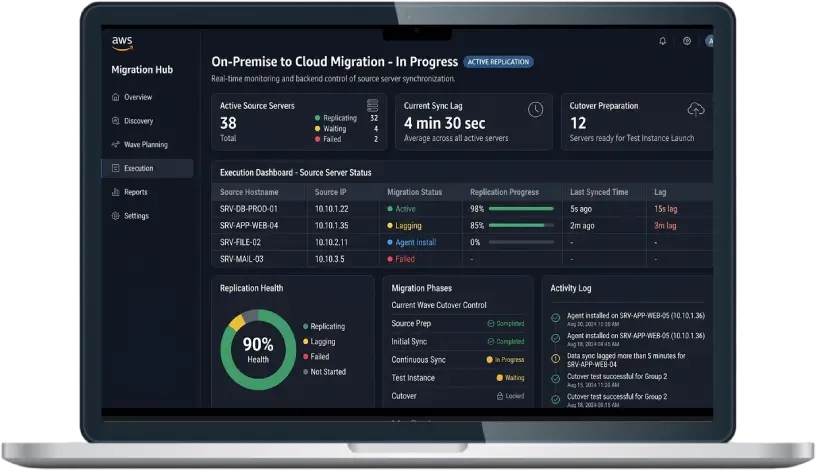Click the Last Synced Time column header
The height and width of the screenshot is (470, 816).
(x=599, y=192)
